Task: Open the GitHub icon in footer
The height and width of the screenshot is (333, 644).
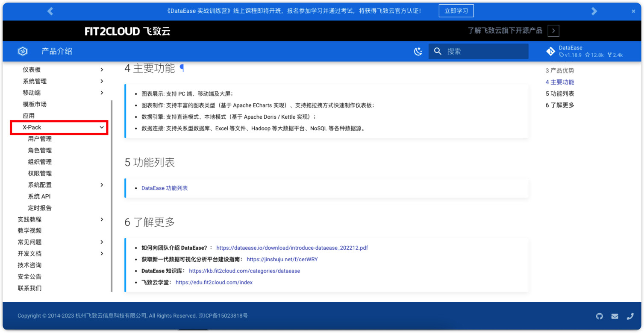Action: point(599,316)
